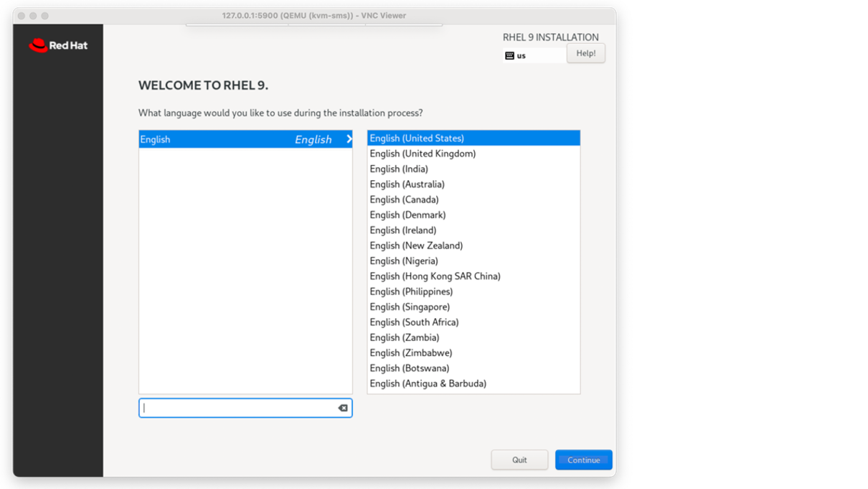The image size is (868, 489).
Task: Click the arrow next to English language
Action: coord(349,139)
